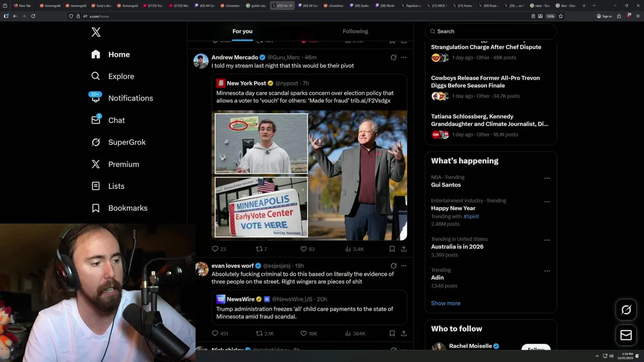
Task: Switch to the For you tab
Action: coord(243,31)
